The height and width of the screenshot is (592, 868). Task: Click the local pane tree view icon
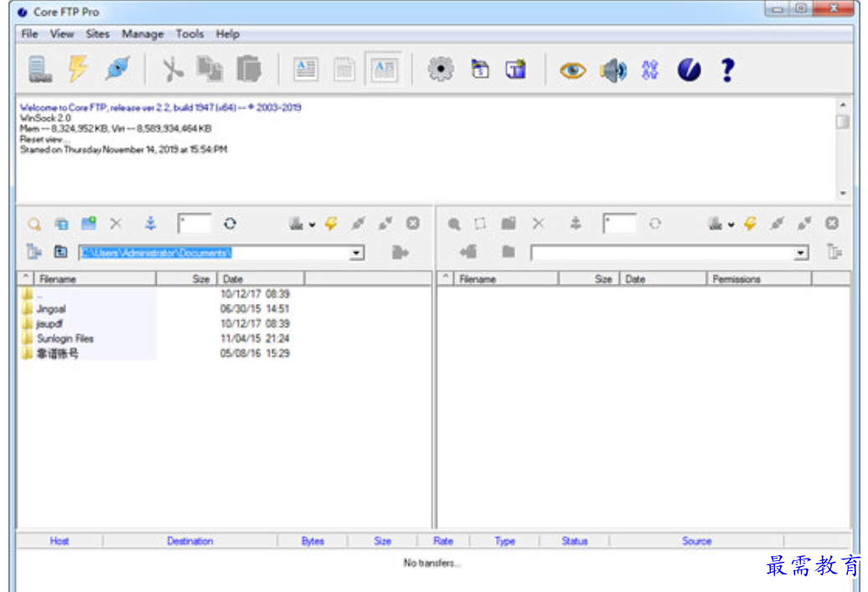point(34,252)
